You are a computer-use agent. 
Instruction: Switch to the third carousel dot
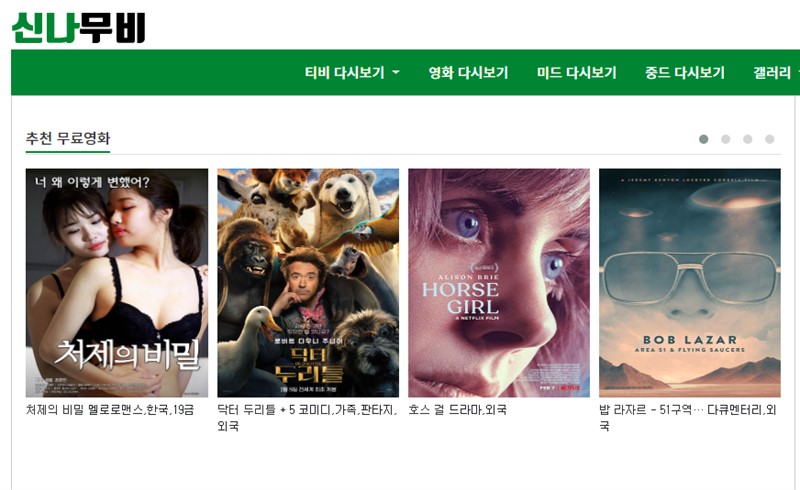(x=747, y=139)
